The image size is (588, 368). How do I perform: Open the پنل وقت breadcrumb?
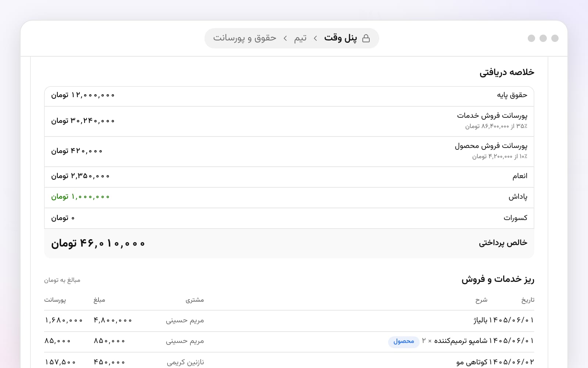(x=340, y=38)
